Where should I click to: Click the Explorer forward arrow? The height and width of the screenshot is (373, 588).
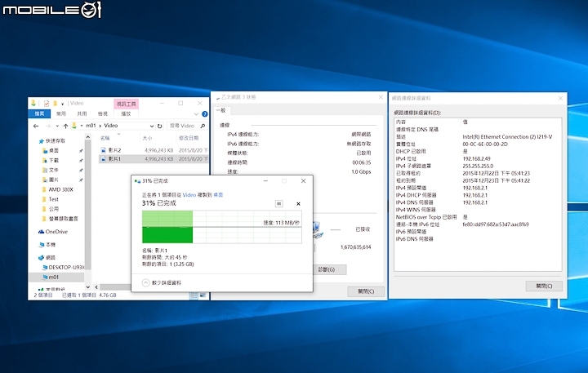coord(47,126)
